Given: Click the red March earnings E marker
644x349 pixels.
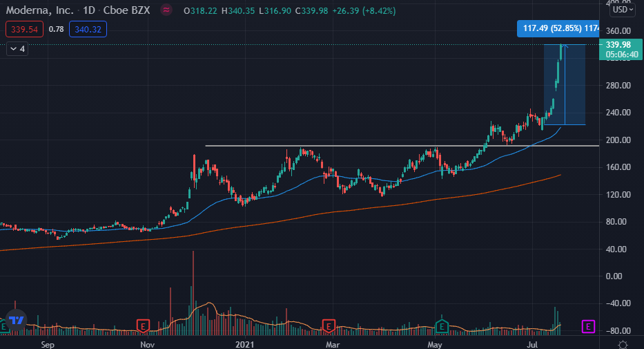Looking at the screenshot, I should (329, 327).
